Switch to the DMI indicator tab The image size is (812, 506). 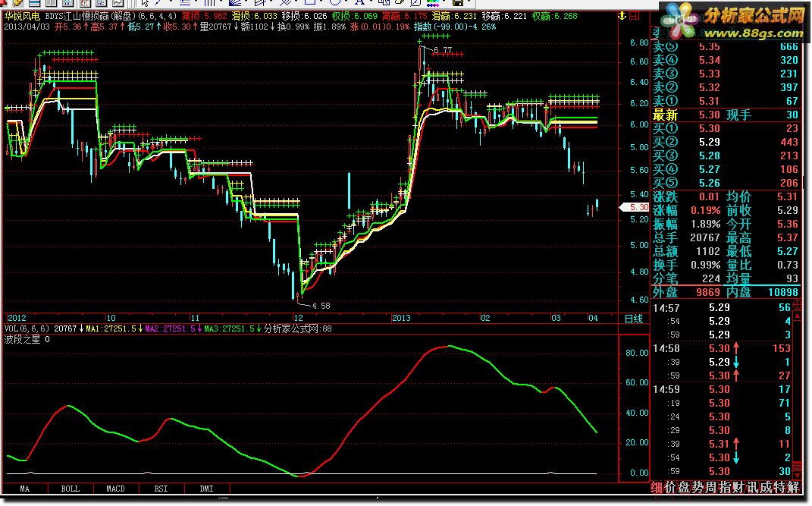coord(207,489)
